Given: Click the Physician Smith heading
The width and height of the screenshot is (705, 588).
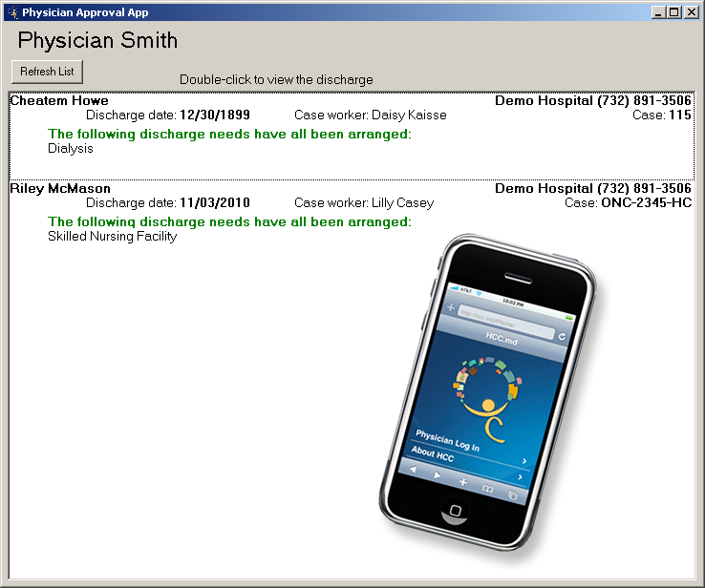Looking at the screenshot, I should click(x=97, y=40).
